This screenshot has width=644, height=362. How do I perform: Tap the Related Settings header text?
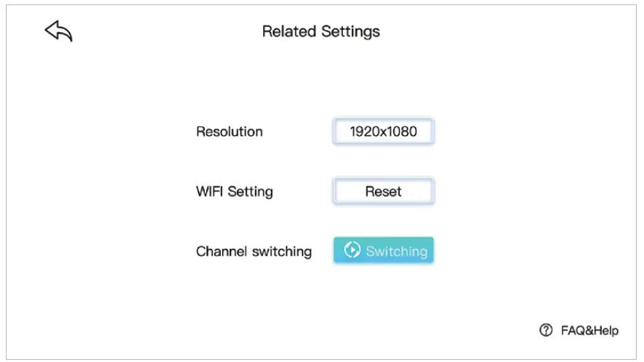321,31
